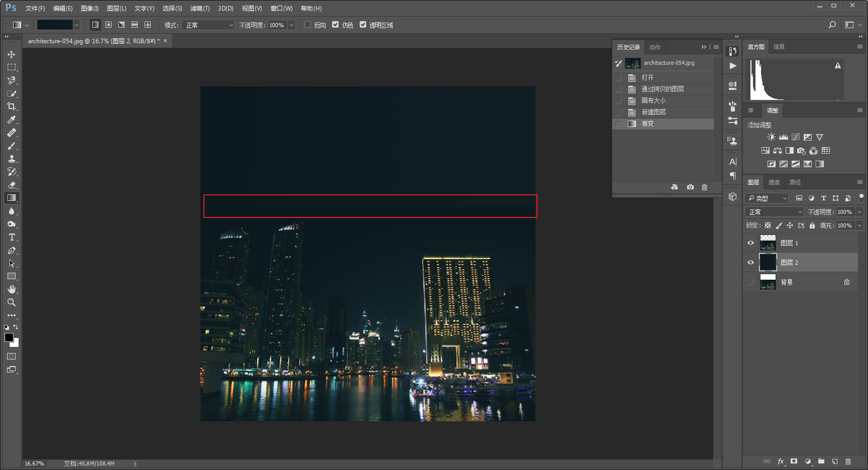Select the Horizontal Type tool

[x=12, y=237]
